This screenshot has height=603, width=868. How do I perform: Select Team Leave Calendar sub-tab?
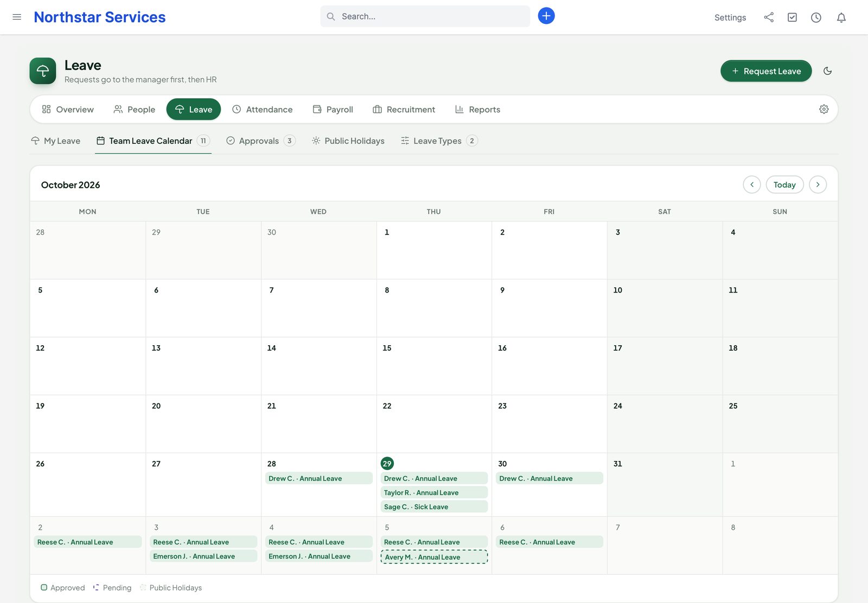tap(153, 141)
